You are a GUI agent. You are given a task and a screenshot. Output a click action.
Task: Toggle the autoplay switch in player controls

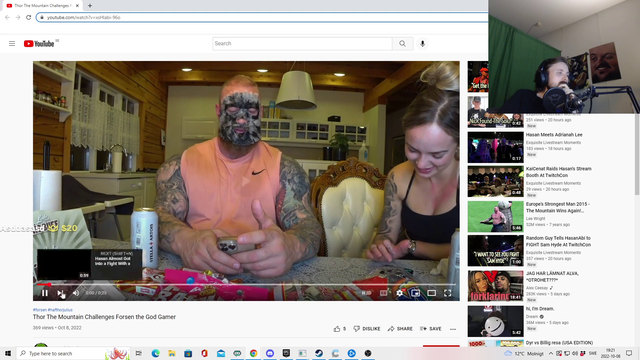367,293
